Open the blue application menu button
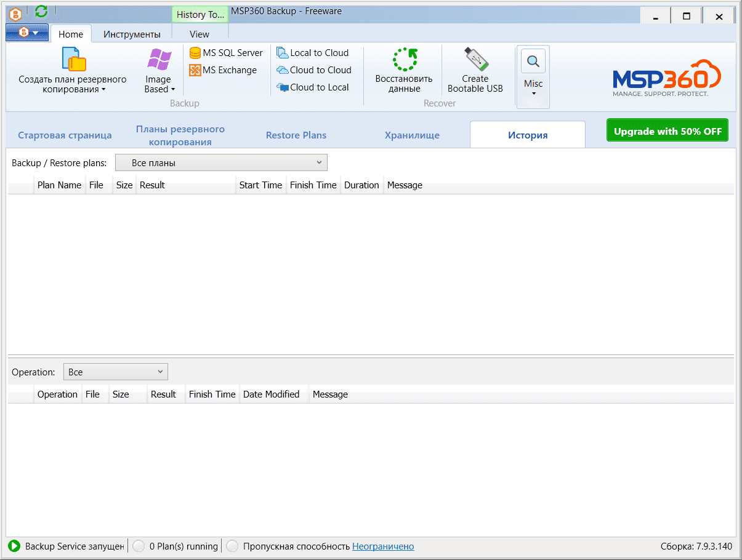 tap(27, 33)
